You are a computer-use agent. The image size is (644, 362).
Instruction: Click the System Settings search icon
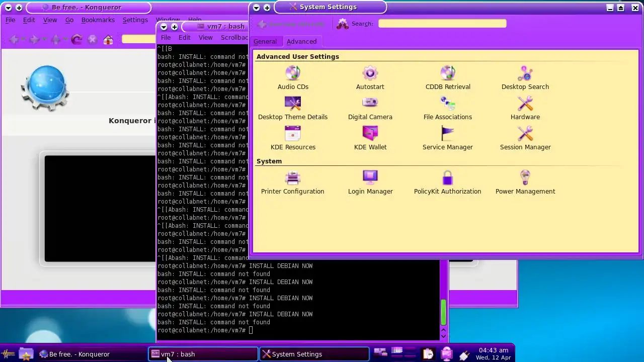(342, 24)
